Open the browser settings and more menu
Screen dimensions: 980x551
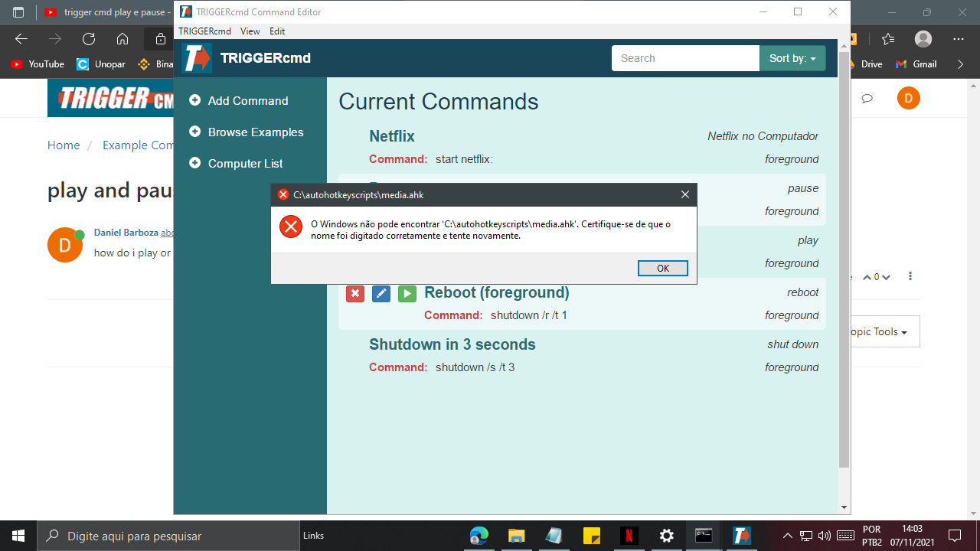959,39
